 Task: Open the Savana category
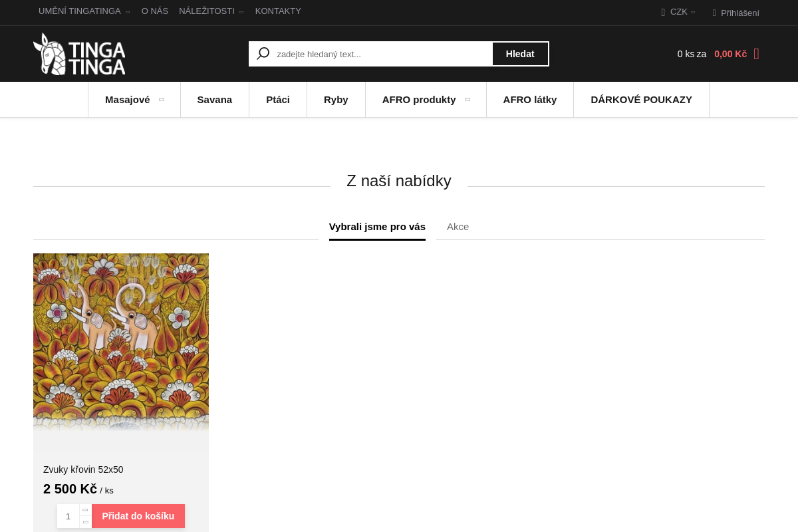214,100
